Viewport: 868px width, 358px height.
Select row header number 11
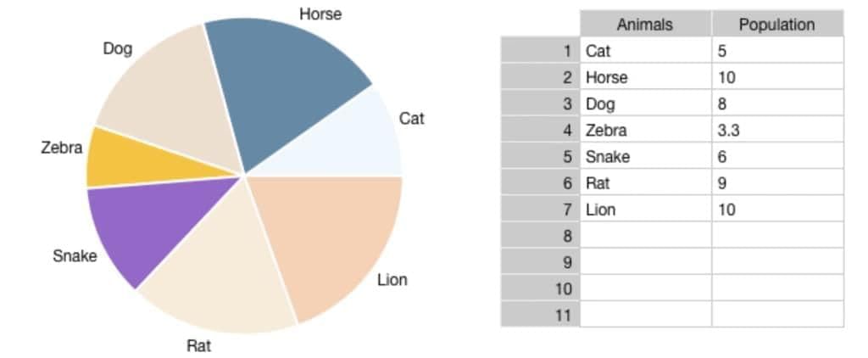click(x=540, y=315)
